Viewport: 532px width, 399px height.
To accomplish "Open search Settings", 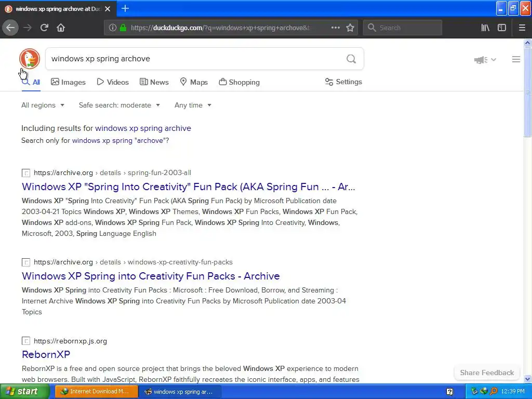I will click(343, 82).
